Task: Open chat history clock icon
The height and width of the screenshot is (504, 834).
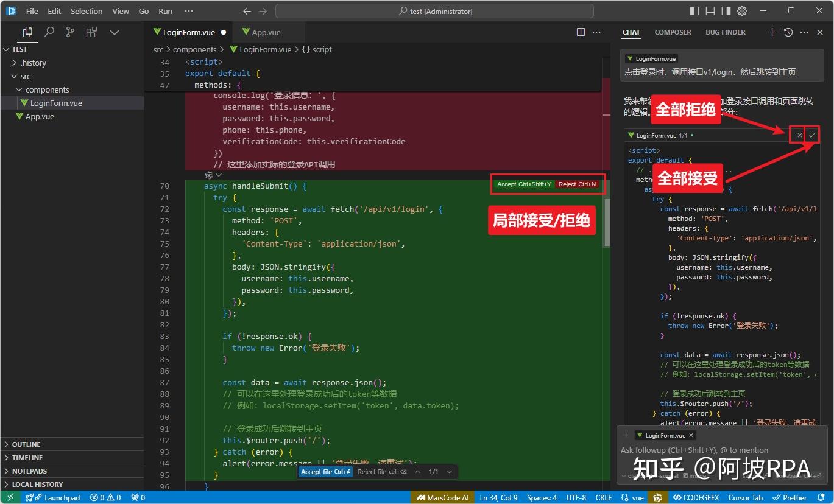Action: pyautogui.click(x=788, y=32)
